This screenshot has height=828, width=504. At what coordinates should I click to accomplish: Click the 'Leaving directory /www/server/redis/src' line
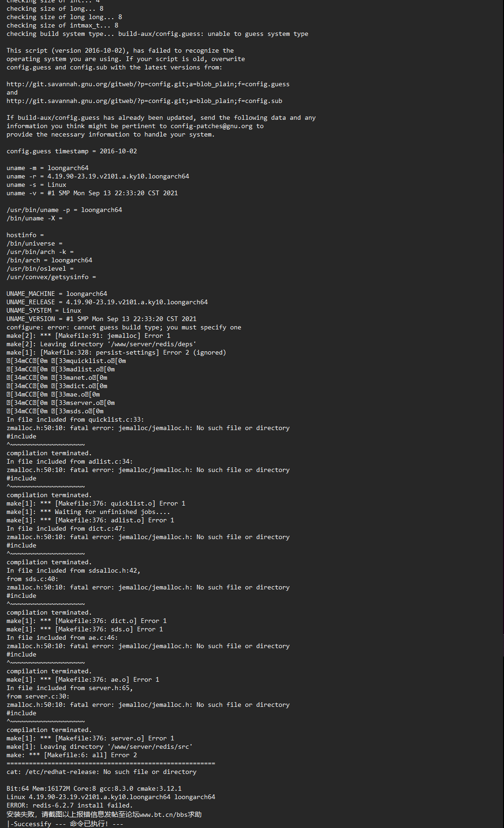coord(100,747)
